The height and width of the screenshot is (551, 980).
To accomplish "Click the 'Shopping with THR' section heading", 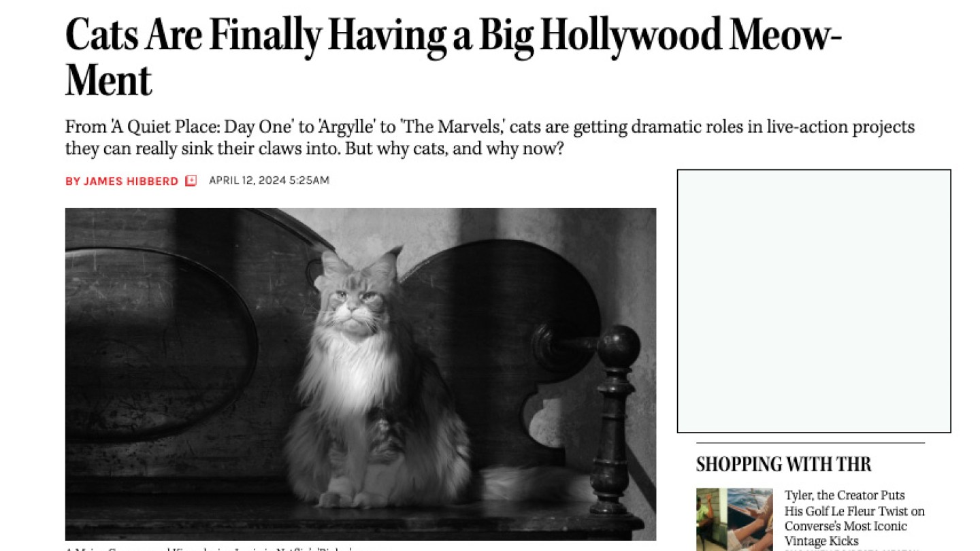I will [783, 465].
